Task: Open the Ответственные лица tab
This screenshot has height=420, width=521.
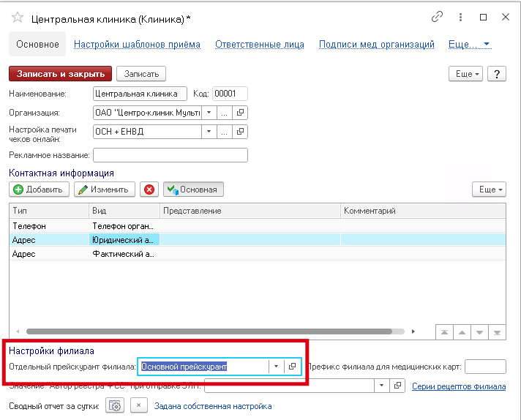Action: 259,45
